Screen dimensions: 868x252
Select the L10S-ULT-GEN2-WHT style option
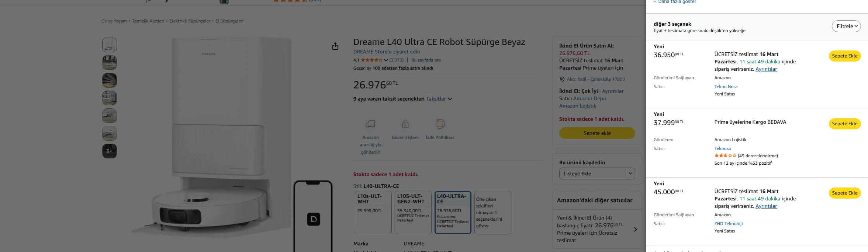tap(413, 212)
